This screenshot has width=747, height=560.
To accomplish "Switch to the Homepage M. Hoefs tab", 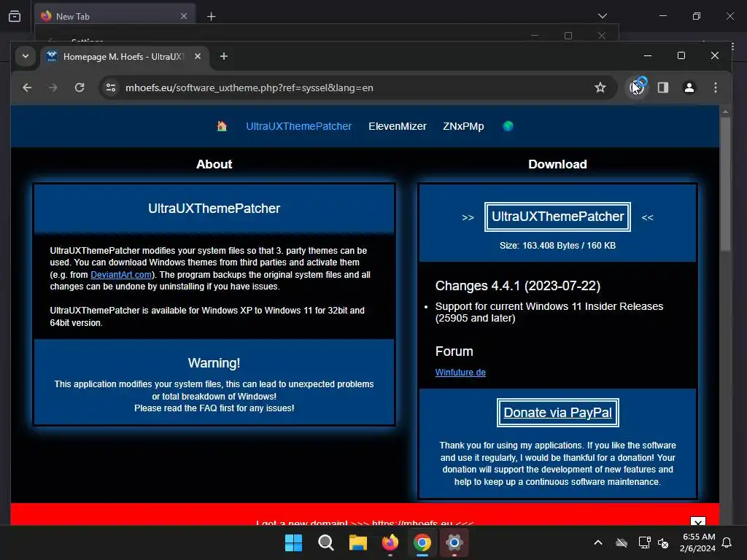I will [123, 56].
